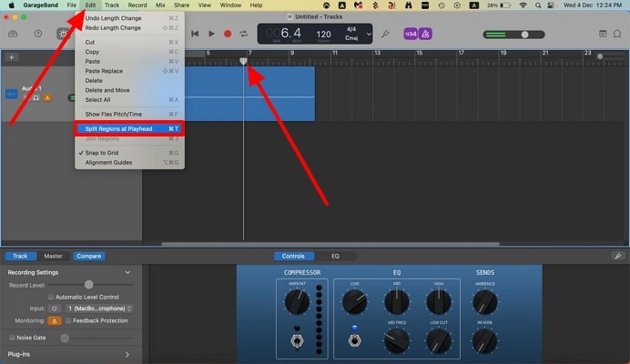Open the tuner fork icon
The height and width of the screenshot is (364, 630).
pyautogui.click(x=385, y=34)
